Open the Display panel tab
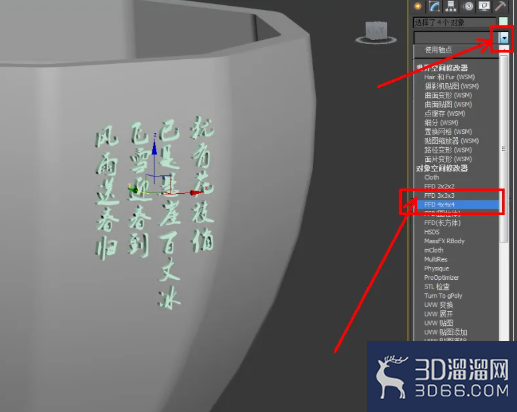The image size is (517, 412). [x=484, y=6]
